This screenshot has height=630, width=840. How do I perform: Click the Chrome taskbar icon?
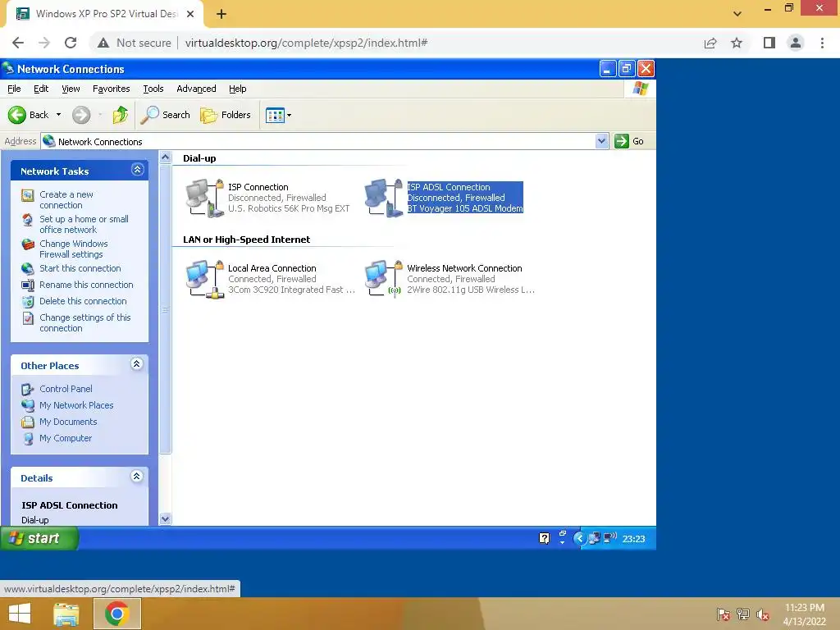coord(116,614)
